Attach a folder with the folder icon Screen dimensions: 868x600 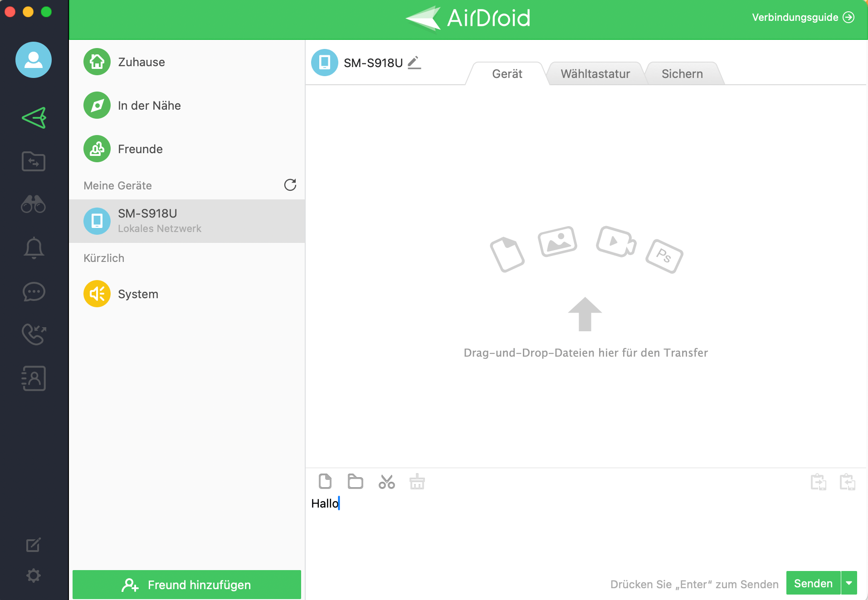356,482
